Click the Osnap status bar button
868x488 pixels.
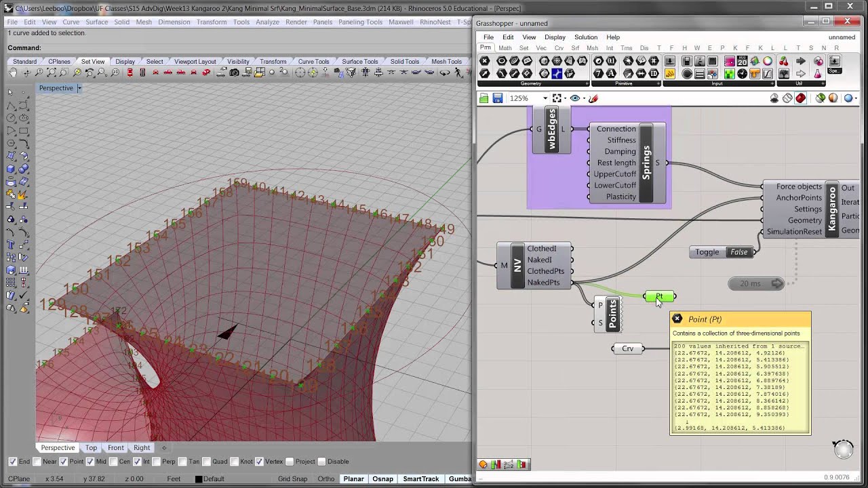[x=382, y=479]
